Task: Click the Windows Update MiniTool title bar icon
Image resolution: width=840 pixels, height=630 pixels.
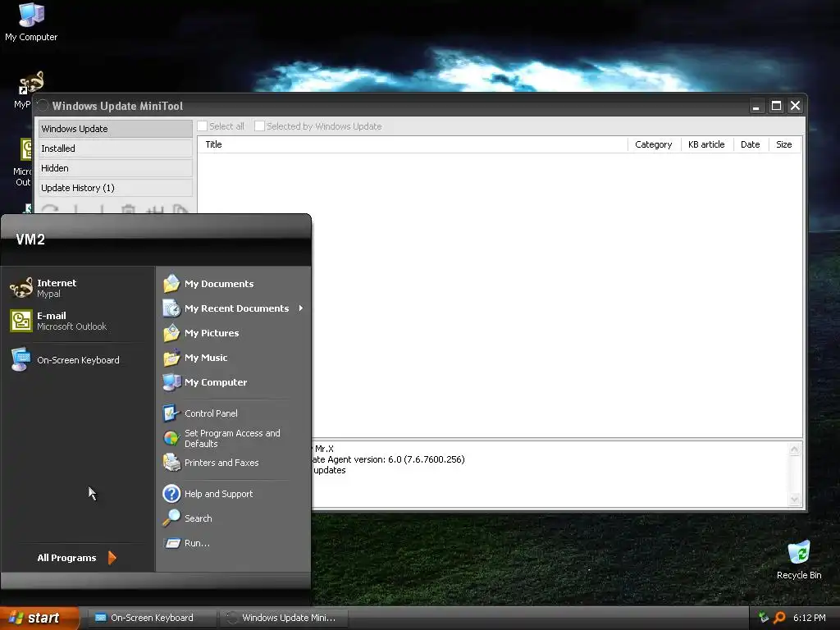Action: click(x=43, y=106)
